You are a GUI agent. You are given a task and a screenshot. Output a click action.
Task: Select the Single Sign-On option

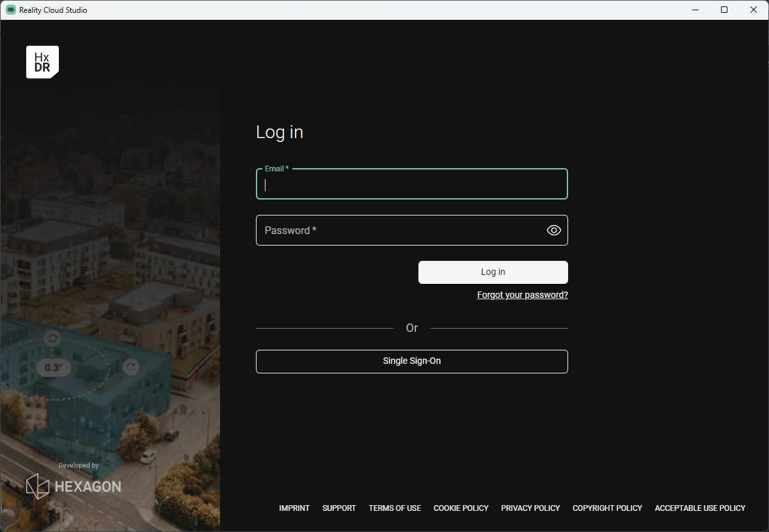pyautogui.click(x=411, y=361)
